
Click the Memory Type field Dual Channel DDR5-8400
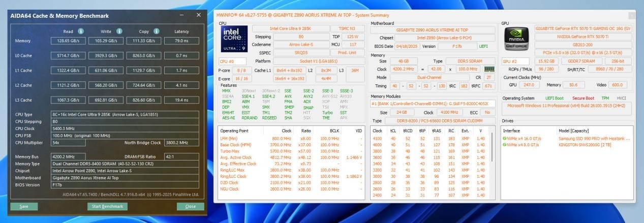(x=125, y=164)
